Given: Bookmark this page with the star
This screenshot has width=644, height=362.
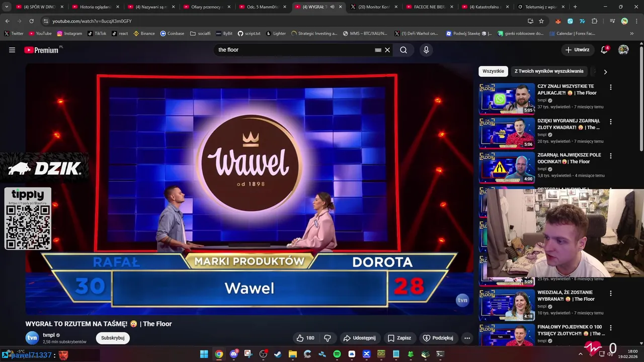Looking at the screenshot, I should click(x=541, y=21).
